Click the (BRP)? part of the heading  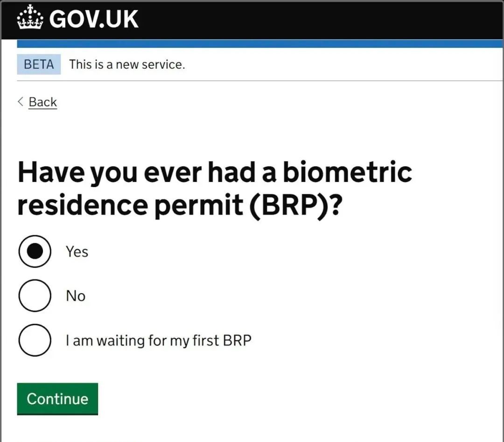(296, 205)
